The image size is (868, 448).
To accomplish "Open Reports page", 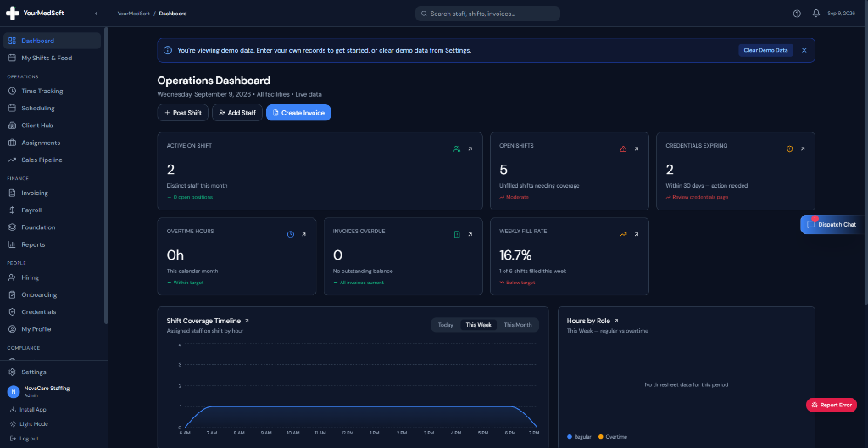I will [52, 244].
